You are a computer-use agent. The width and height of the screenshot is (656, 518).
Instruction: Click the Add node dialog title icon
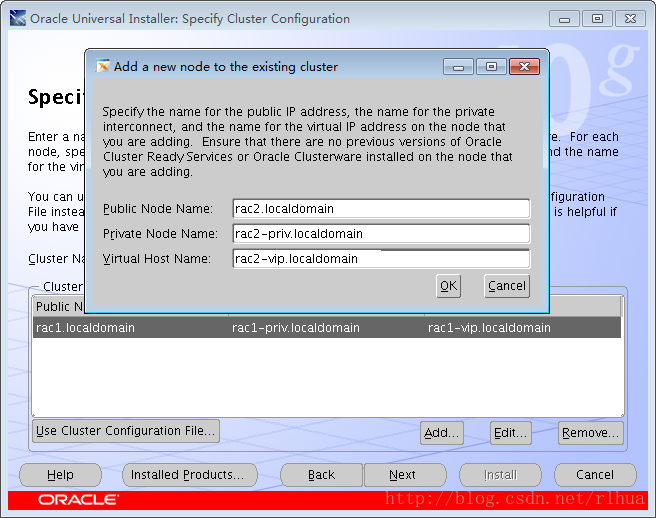click(102, 66)
